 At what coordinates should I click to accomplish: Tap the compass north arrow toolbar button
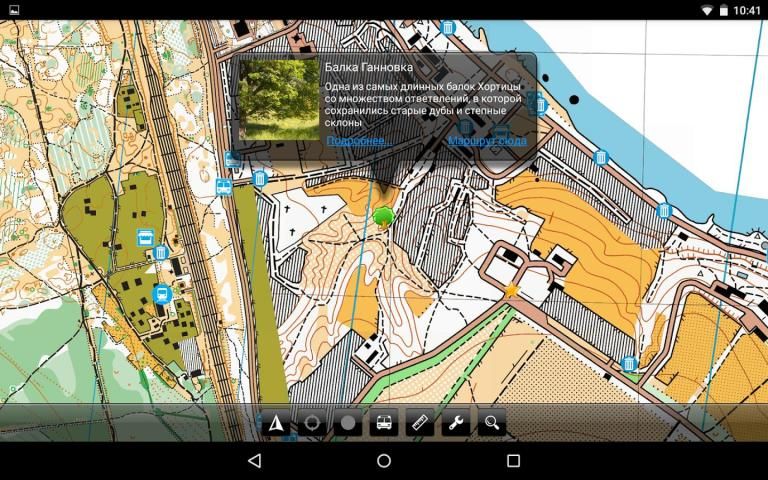coord(276,423)
